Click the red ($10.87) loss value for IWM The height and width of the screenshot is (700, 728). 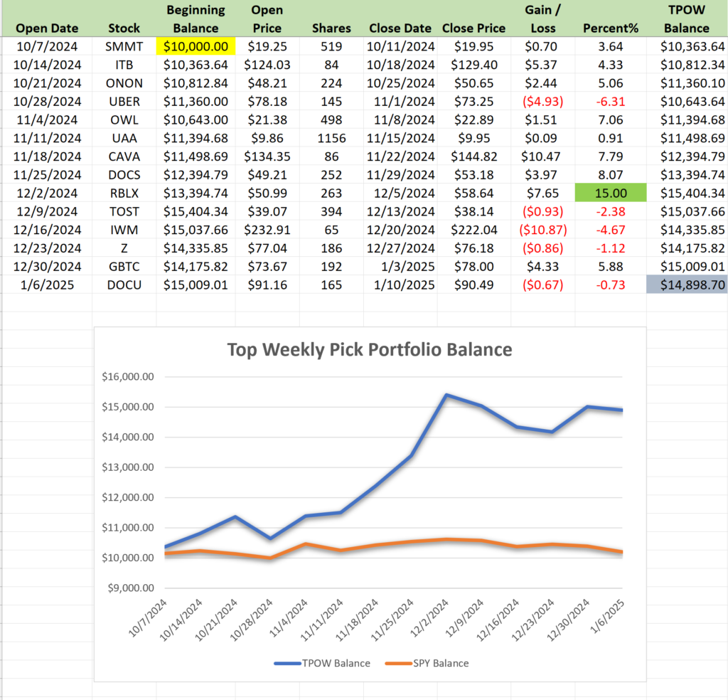coord(542,229)
